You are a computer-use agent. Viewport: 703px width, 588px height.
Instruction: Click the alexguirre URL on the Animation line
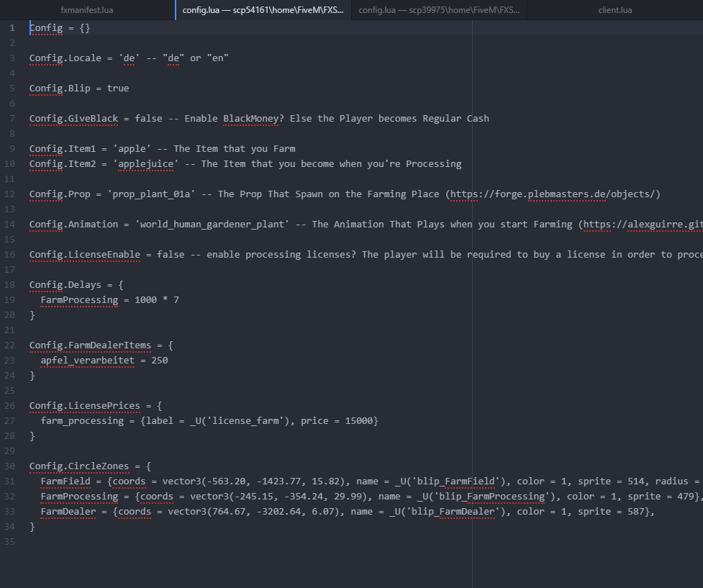point(642,225)
